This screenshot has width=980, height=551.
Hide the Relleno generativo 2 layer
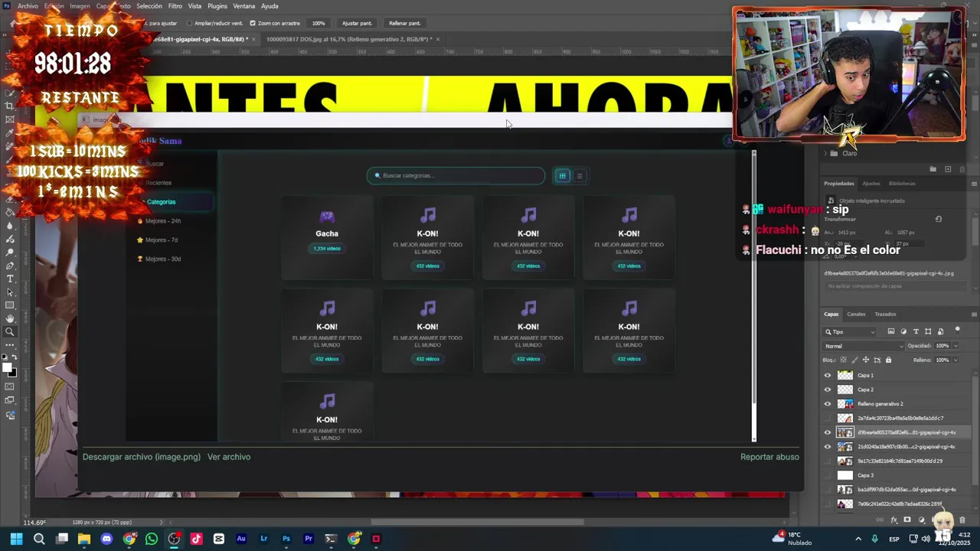point(827,404)
